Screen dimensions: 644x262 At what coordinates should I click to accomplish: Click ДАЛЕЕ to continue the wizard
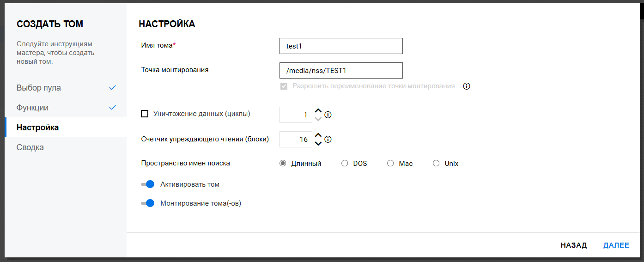click(616, 245)
